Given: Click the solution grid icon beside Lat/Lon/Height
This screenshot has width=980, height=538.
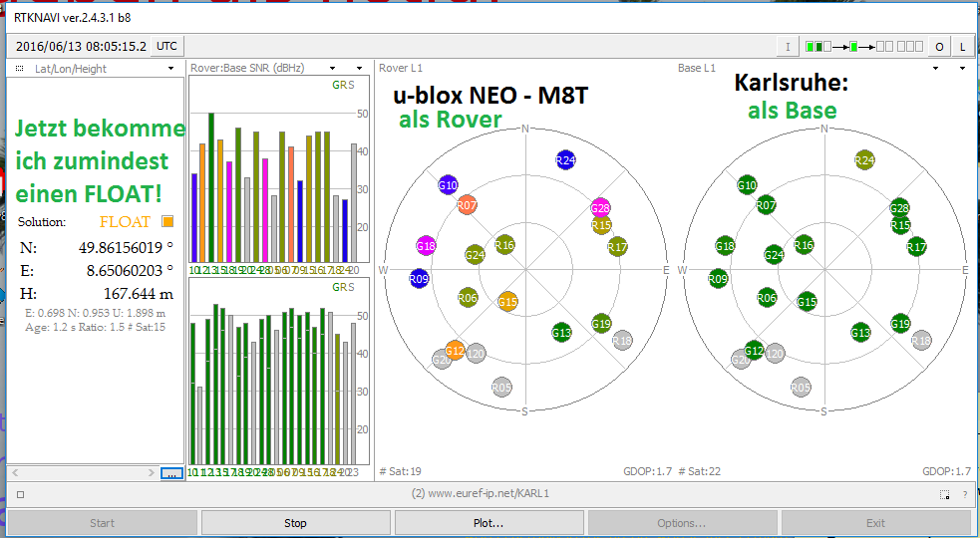Looking at the screenshot, I should pos(19,69).
